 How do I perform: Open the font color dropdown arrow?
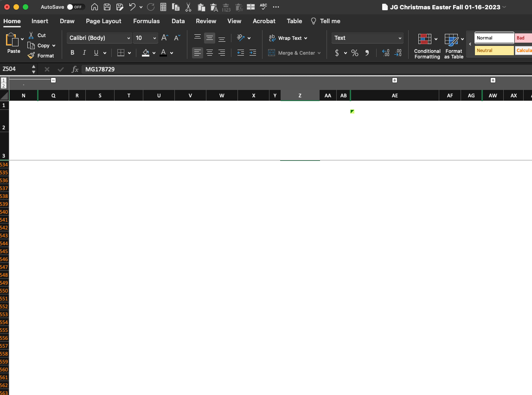tap(172, 53)
